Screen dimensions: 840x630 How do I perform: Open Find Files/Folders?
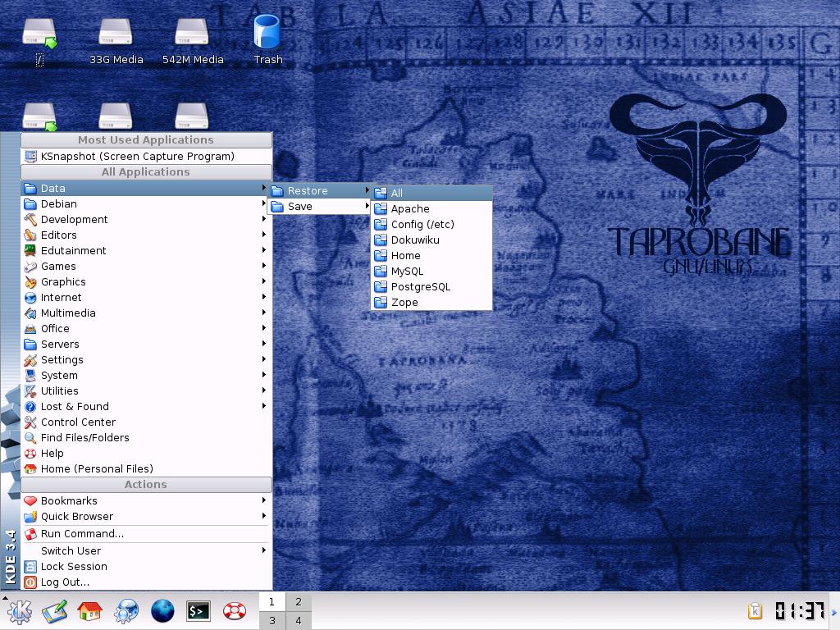146,437
